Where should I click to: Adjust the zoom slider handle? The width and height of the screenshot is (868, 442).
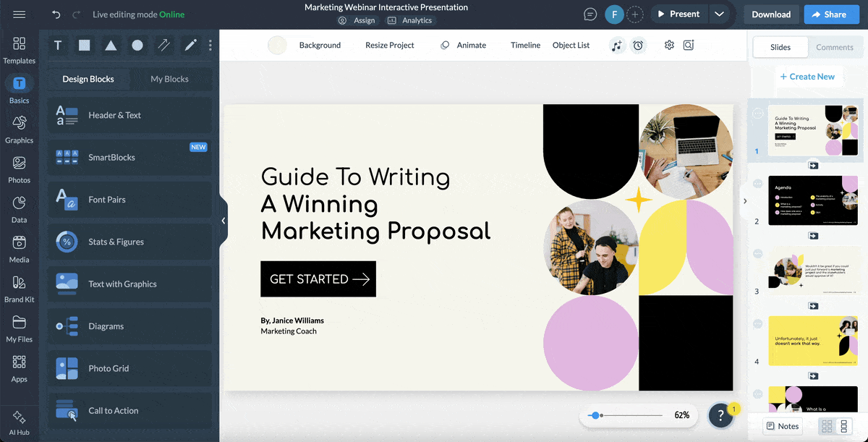595,415
